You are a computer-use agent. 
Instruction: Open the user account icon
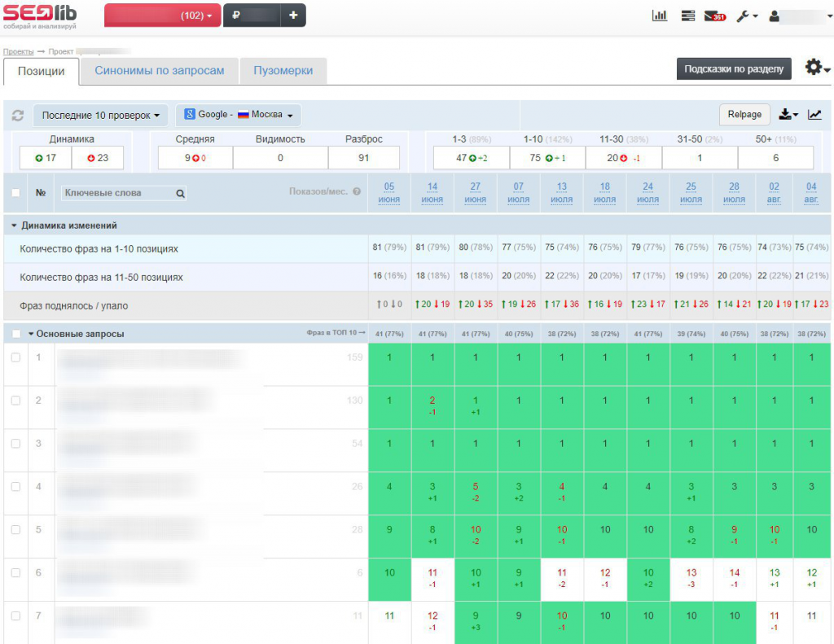[x=774, y=16]
